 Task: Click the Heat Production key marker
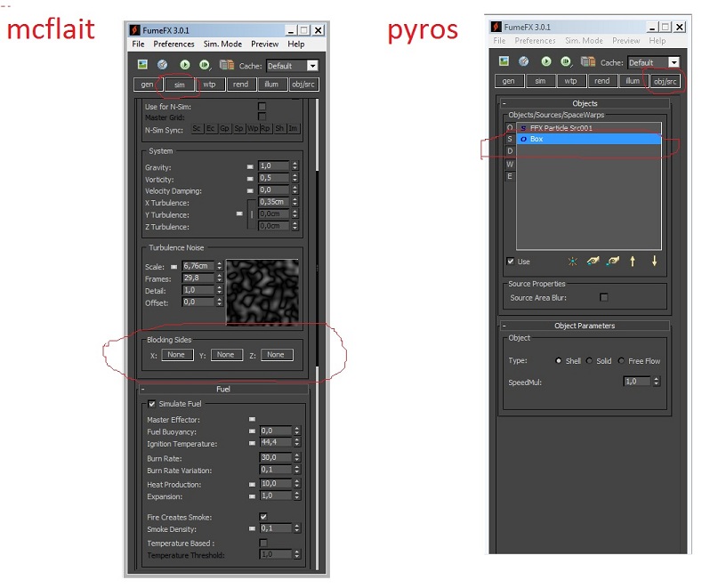[x=252, y=484]
